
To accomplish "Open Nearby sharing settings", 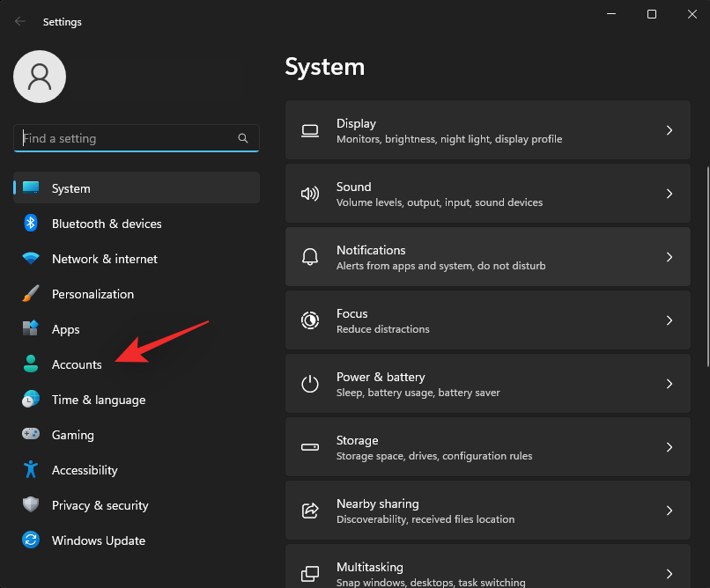I will click(x=488, y=510).
